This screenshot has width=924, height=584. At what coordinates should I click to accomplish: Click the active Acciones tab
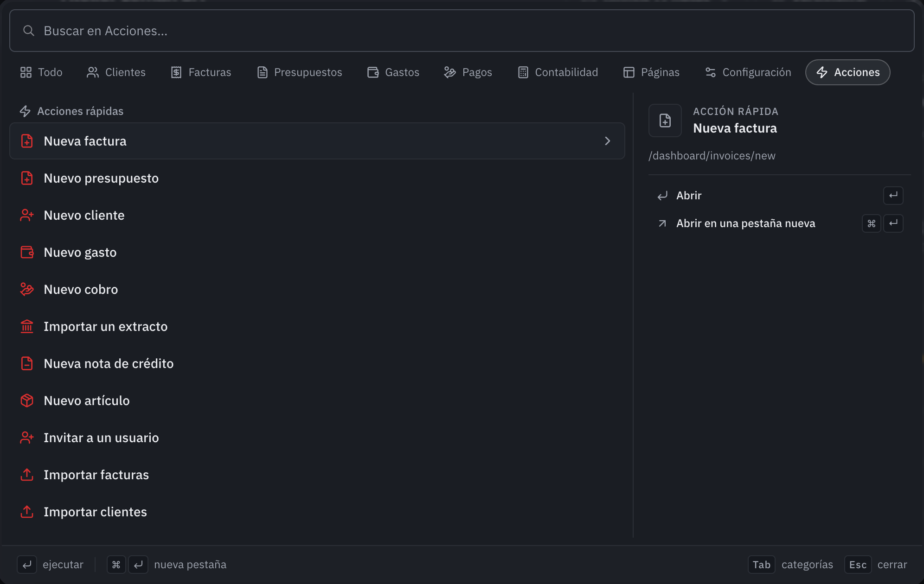pos(848,72)
